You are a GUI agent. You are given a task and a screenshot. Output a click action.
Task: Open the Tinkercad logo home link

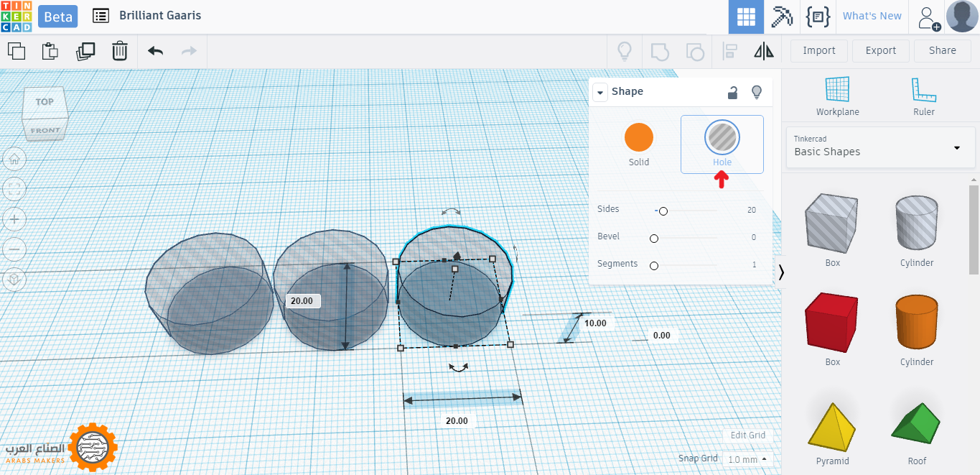16,17
